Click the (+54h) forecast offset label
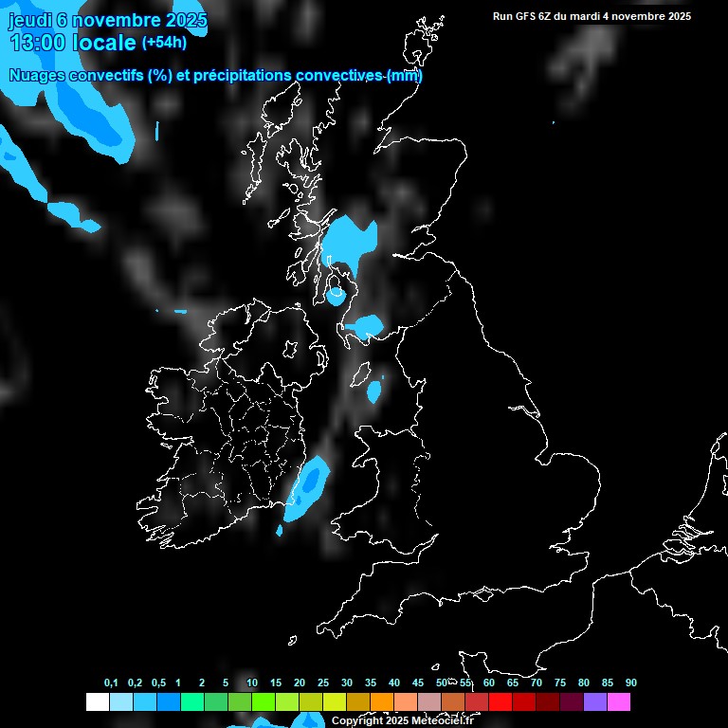The image size is (728, 728). (x=164, y=43)
